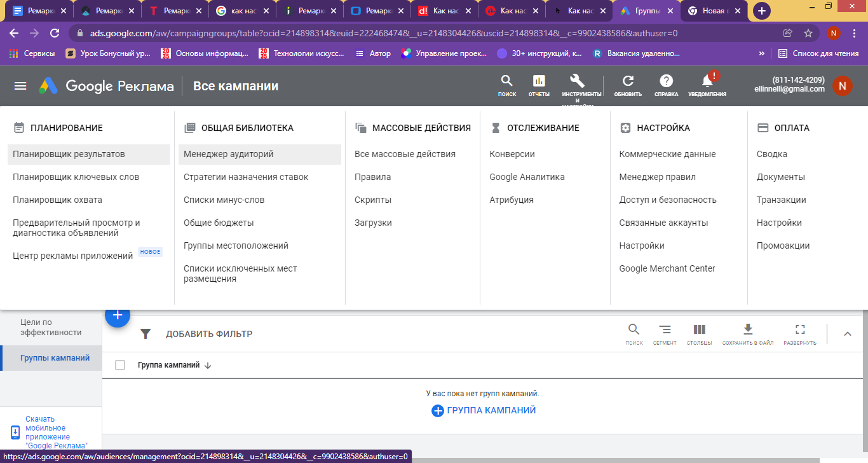
Task: Open Google Merchant Center link
Action: (x=667, y=268)
